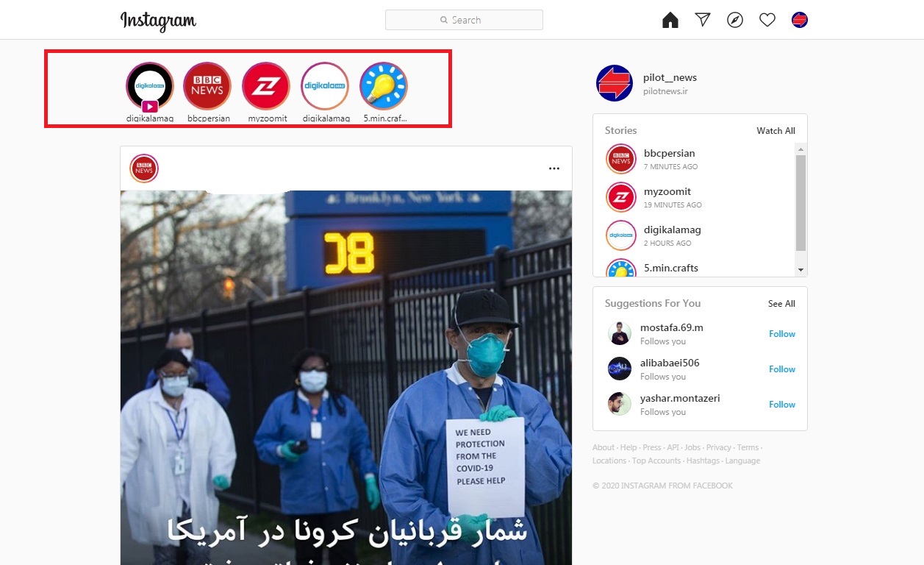The width and height of the screenshot is (924, 565).
Task: Follow alibabaei506
Action: 782,369
